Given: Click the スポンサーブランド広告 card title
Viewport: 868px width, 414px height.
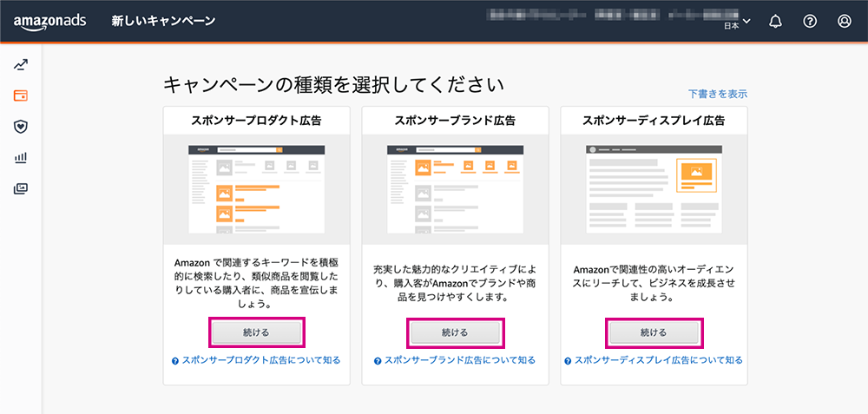Looking at the screenshot, I should [x=455, y=120].
